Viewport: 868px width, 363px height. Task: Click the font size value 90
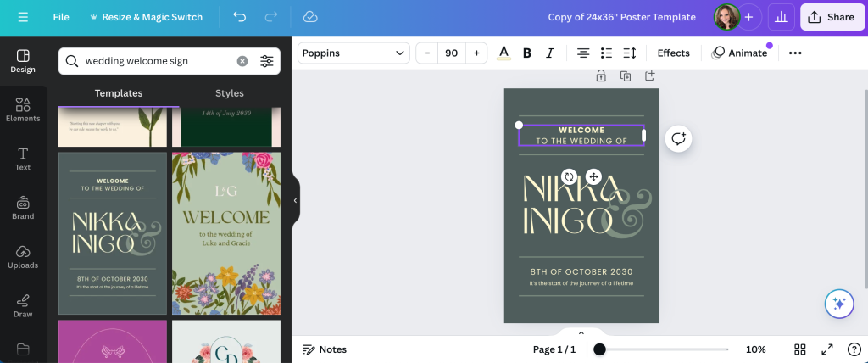click(x=452, y=53)
